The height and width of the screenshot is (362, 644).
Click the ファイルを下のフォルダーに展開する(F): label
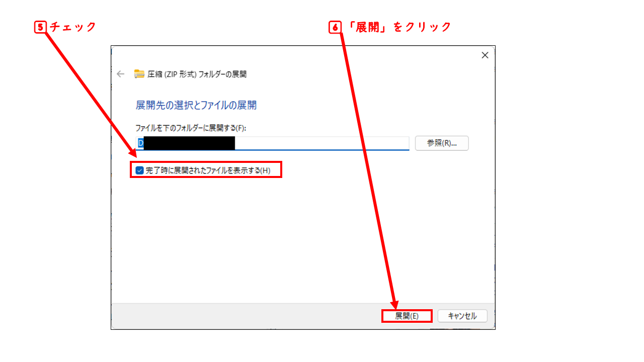click(191, 128)
